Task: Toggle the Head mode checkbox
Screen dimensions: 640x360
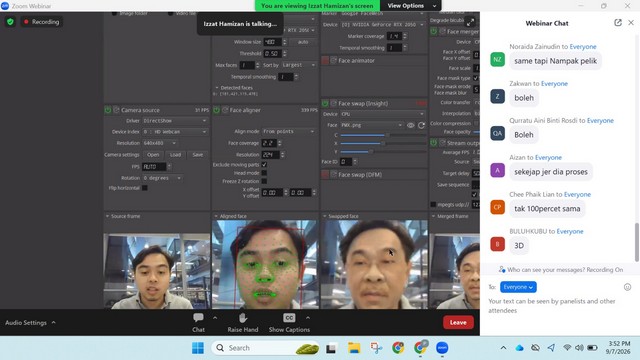Action: tap(264, 173)
